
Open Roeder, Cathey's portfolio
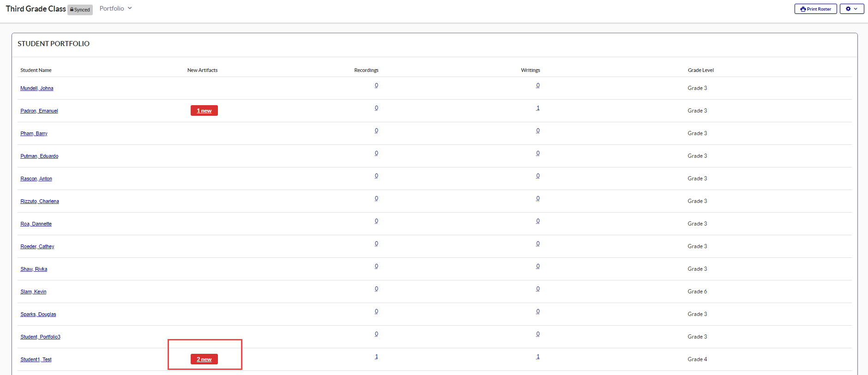[x=37, y=246]
